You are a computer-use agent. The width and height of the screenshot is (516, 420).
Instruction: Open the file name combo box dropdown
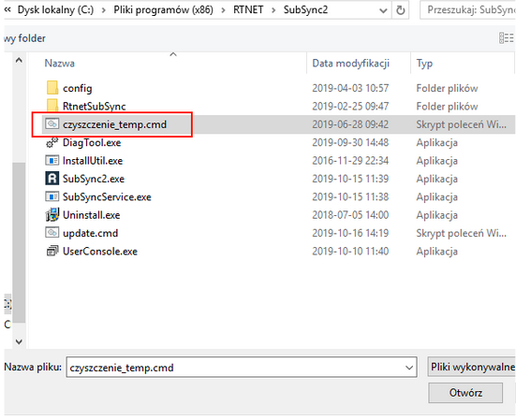[409, 367]
